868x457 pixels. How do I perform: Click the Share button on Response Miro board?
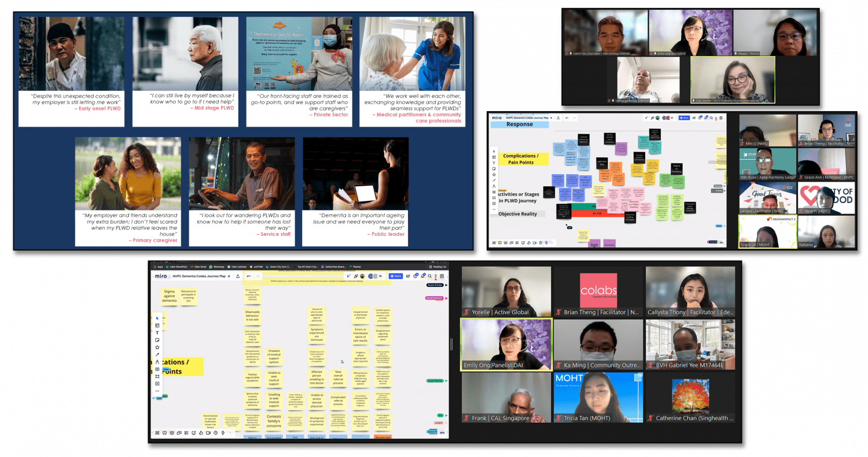(684, 117)
